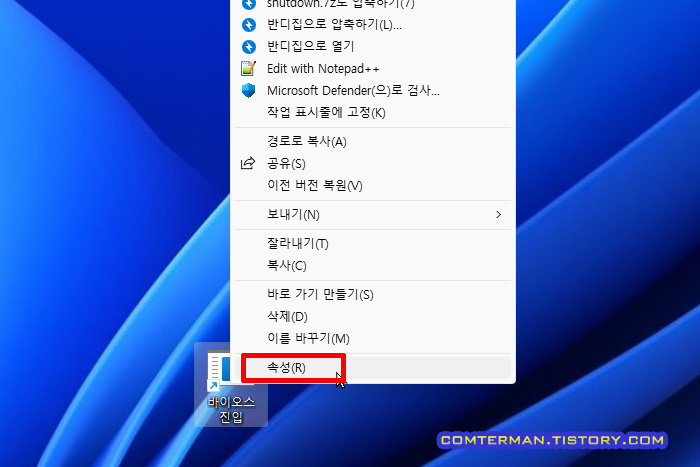Screen dimensions: 700x467
Task: Open the 보내기(N) submenu
Action: [373, 215]
